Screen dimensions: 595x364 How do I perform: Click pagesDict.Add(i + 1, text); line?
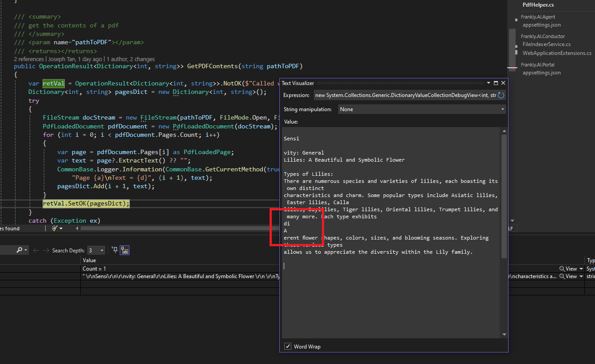coord(106,186)
